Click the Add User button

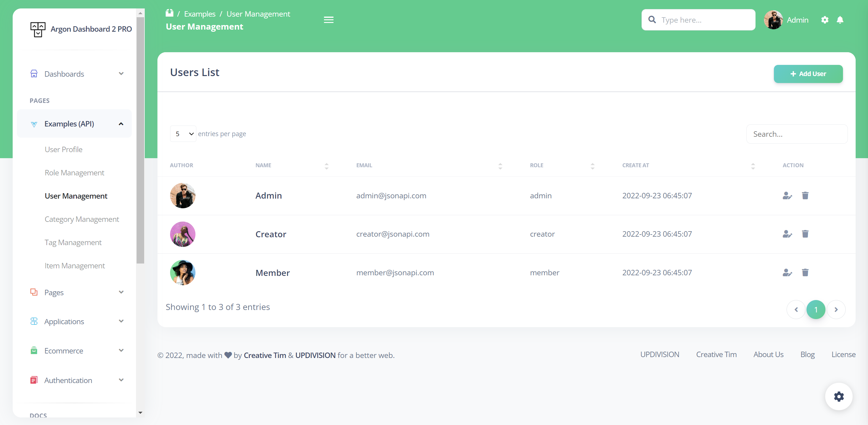click(808, 74)
